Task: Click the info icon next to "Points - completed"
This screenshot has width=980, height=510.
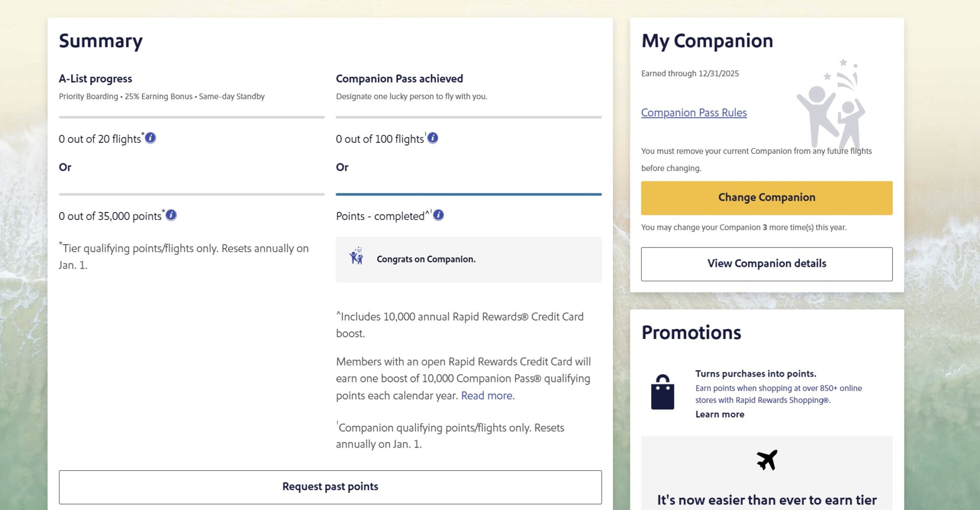Action: (x=437, y=215)
